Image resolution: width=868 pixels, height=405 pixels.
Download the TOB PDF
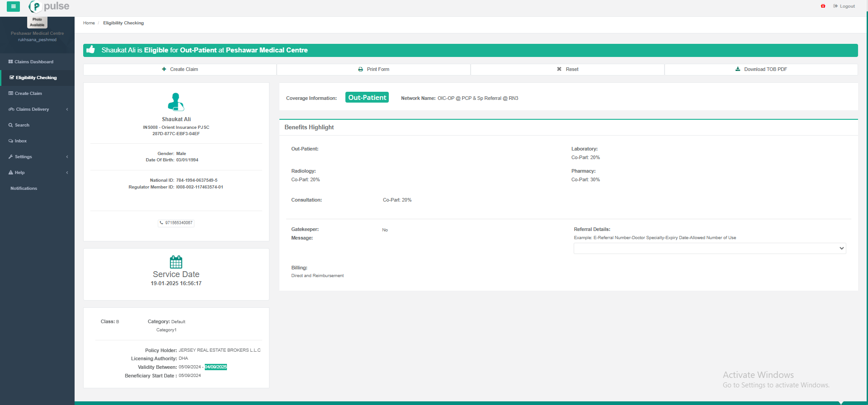coord(761,70)
